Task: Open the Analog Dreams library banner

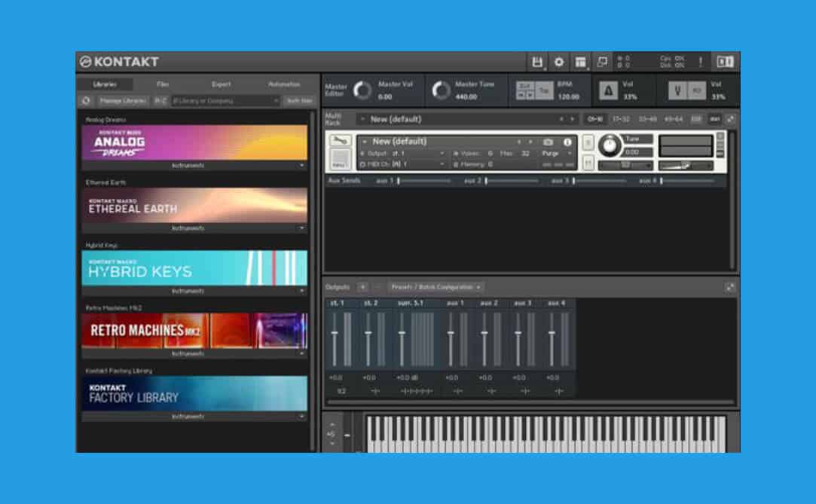Action: [x=194, y=142]
